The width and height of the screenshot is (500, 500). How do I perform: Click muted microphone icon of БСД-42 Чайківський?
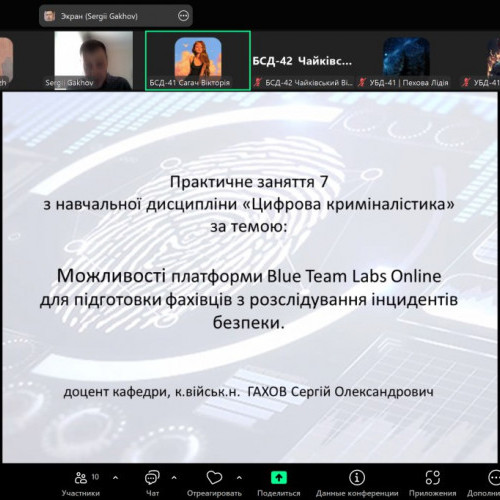[x=257, y=82]
